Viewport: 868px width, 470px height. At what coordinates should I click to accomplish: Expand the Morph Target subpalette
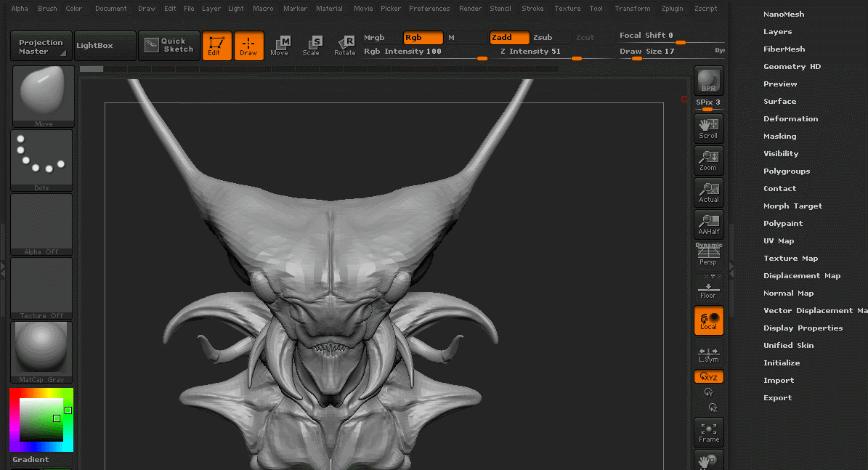coord(792,206)
